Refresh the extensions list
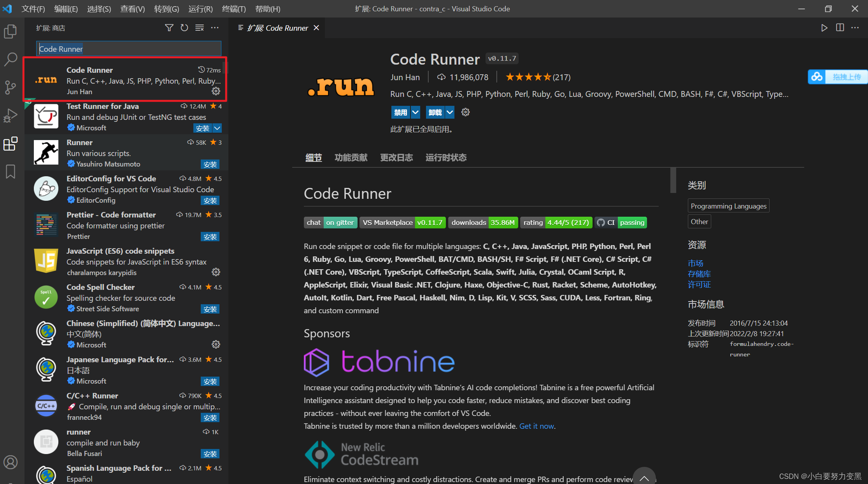 [184, 28]
